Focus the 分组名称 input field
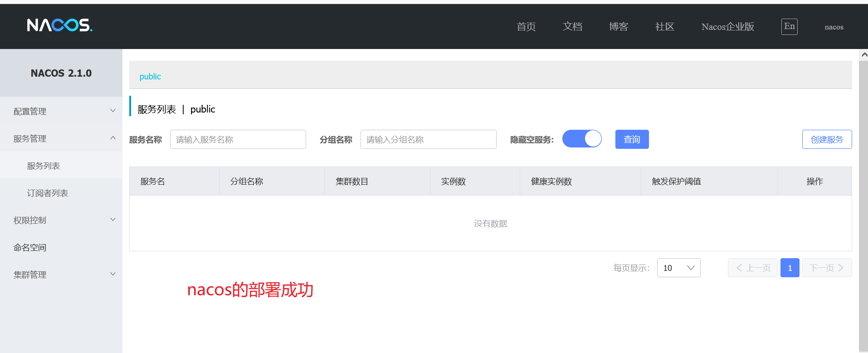The width and height of the screenshot is (868, 353). 429,139
